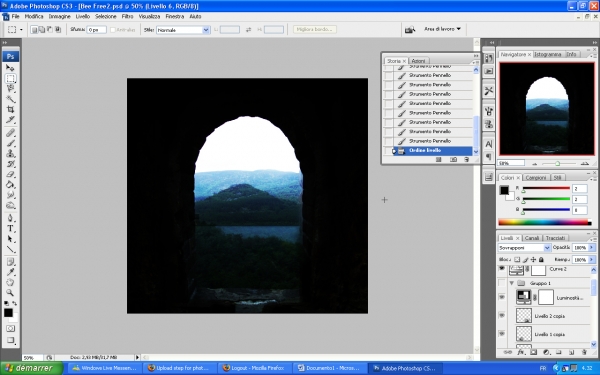600x375 pixels.
Task: Select the Path Selection tool
Action: pos(10,239)
